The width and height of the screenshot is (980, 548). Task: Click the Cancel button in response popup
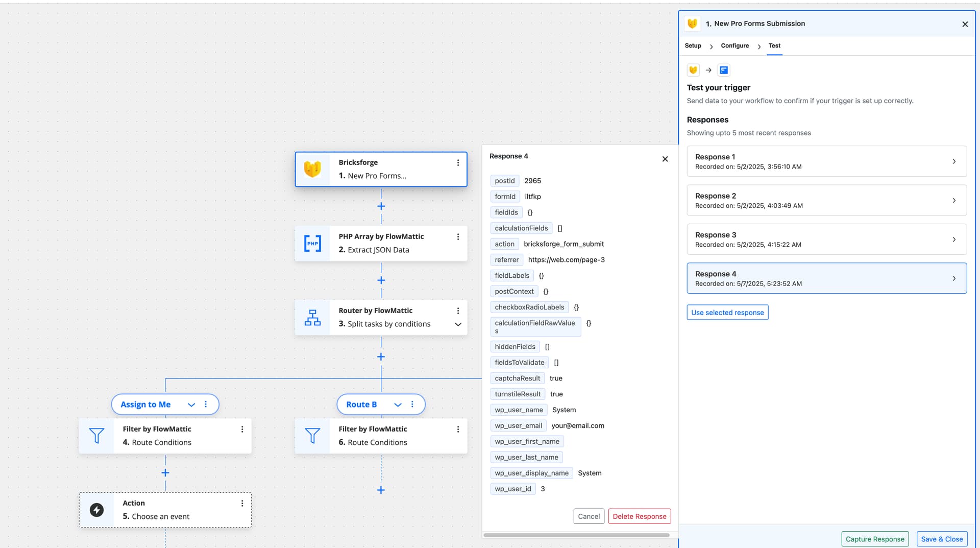click(589, 516)
